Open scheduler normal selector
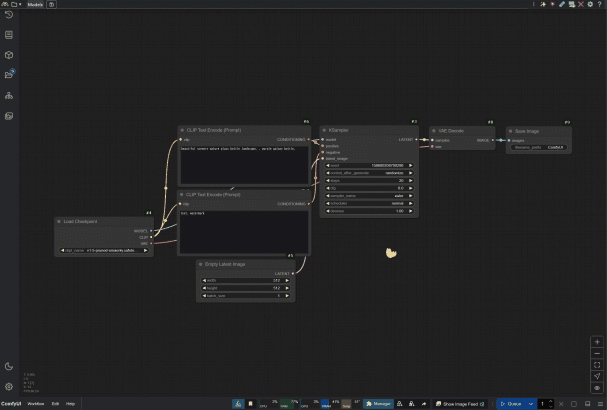The height and width of the screenshot is (410, 607). pos(369,203)
